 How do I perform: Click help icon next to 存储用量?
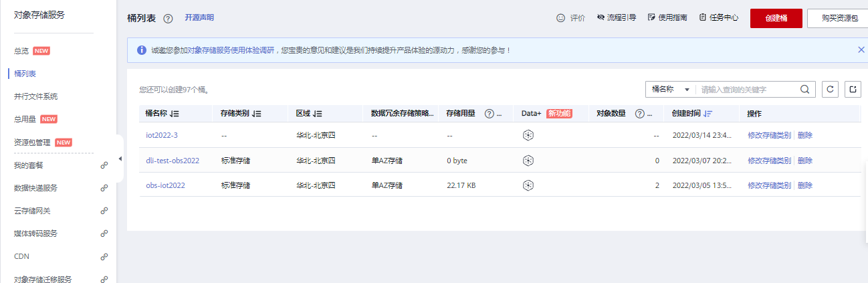(x=489, y=114)
